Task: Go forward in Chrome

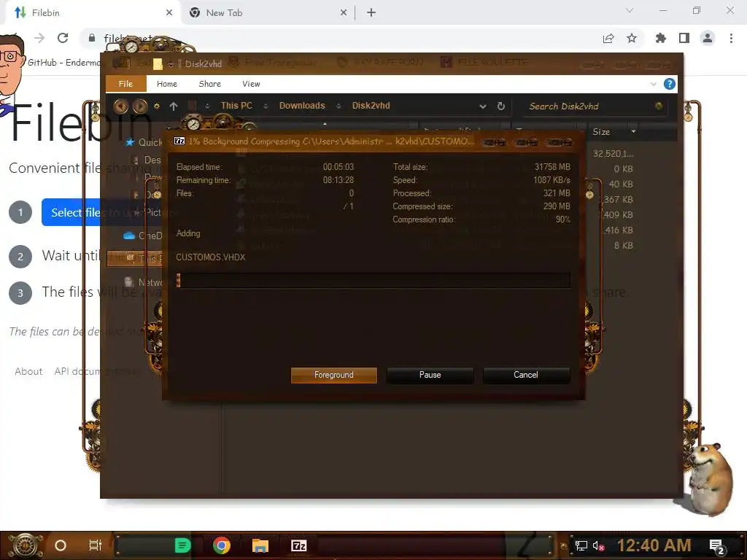Action: tap(39, 38)
